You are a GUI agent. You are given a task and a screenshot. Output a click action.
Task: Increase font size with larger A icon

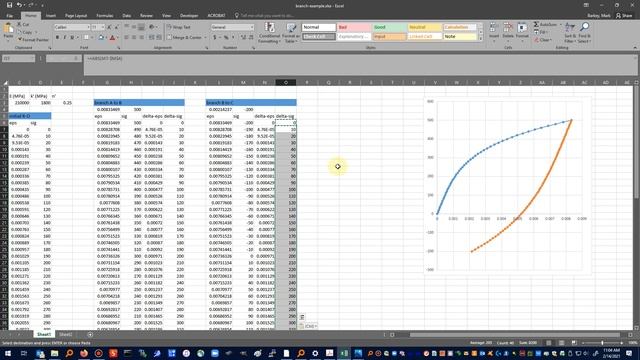[x=109, y=27]
